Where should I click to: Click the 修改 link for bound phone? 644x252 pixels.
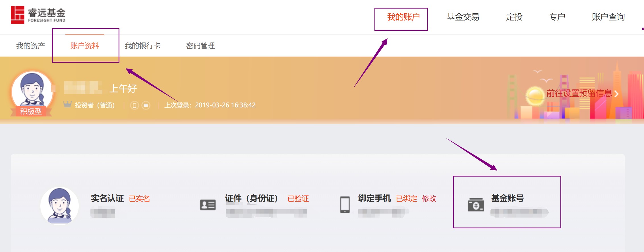429,198
